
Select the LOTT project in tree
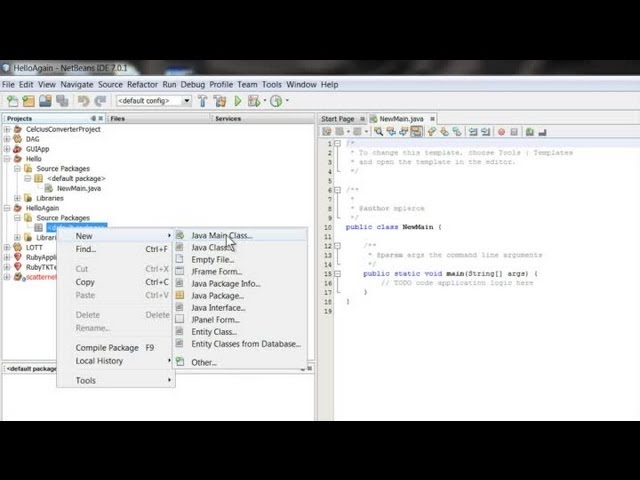[x=34, y=247]
